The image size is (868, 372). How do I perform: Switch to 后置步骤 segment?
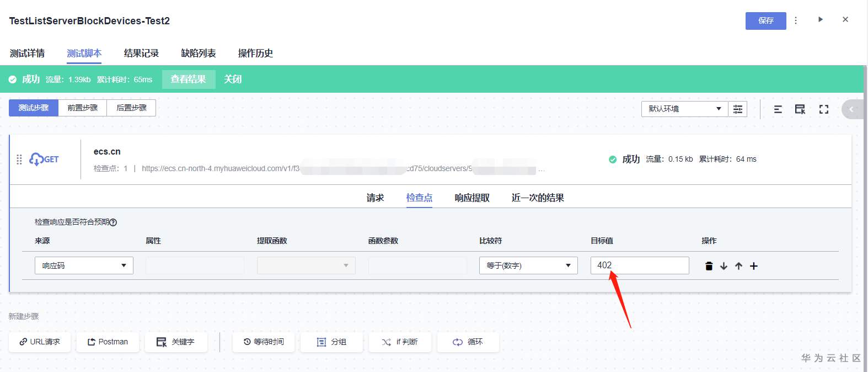pyautogui.click(x=131, y=108)
